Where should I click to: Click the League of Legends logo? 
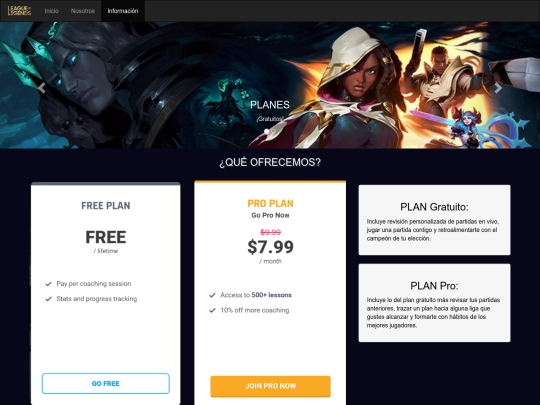19,11
